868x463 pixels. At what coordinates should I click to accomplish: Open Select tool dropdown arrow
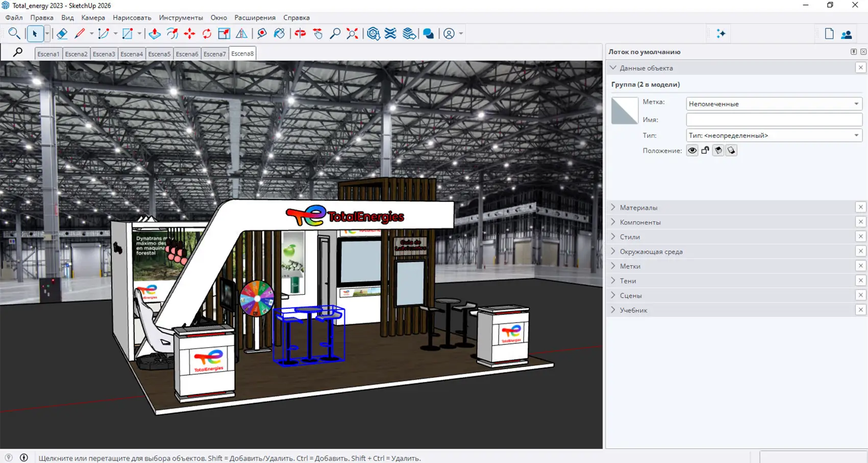point(47,34)
